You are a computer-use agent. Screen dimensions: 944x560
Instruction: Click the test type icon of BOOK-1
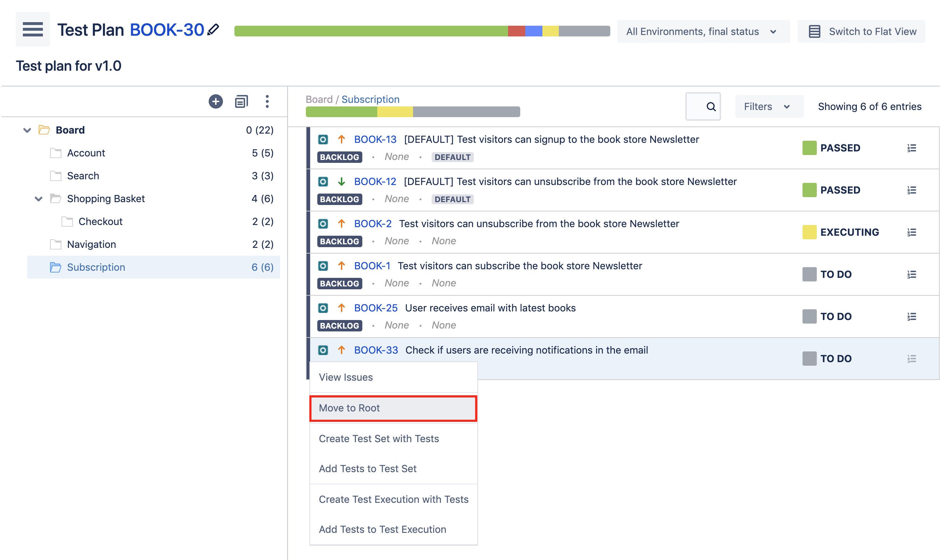click(x=323, y=266)
